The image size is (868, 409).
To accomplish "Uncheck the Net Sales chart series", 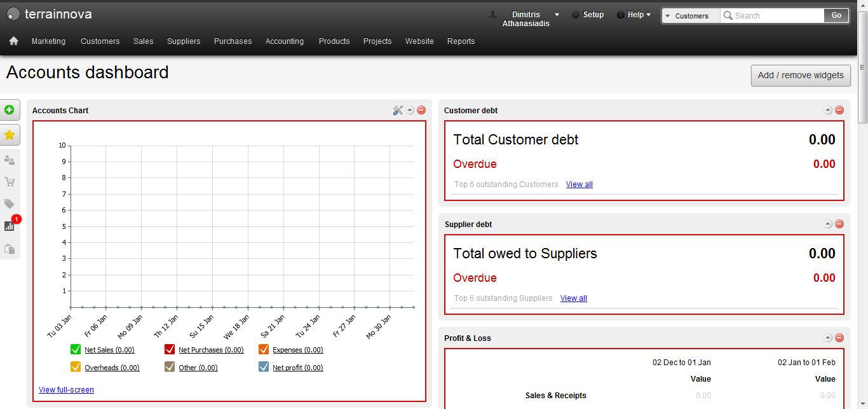I will (x=76, y=349).
